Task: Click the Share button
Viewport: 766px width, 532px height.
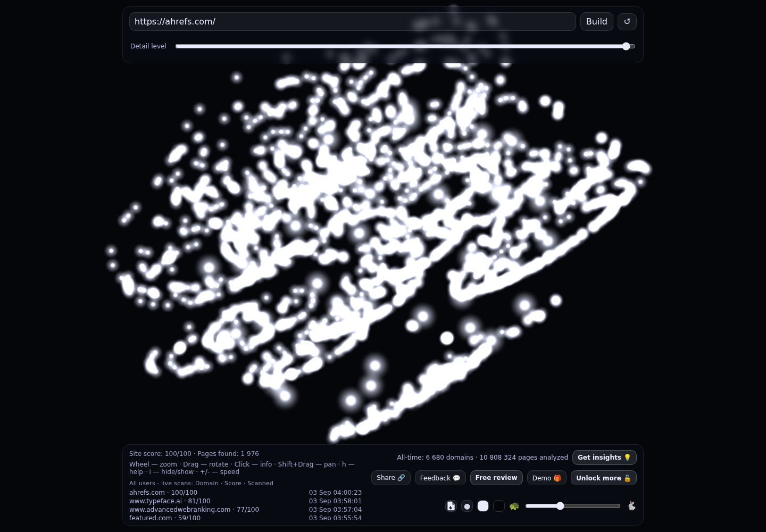Action: 391,478
